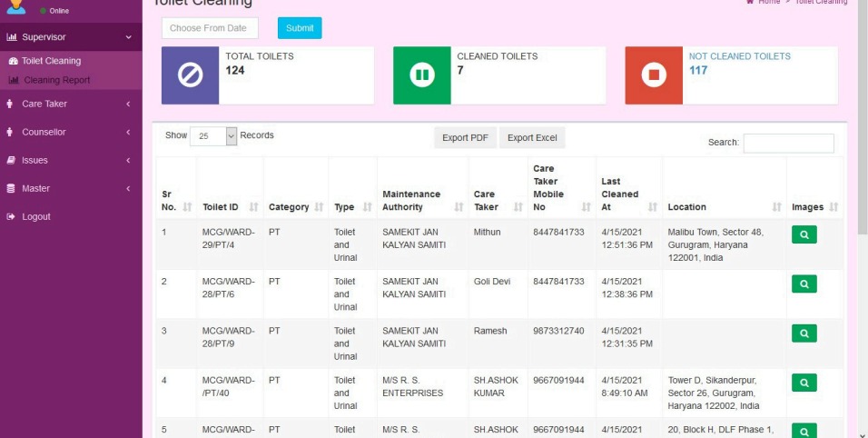Click Export Excel button
This screenshot has width=868, height=438.
pos(532,138)
